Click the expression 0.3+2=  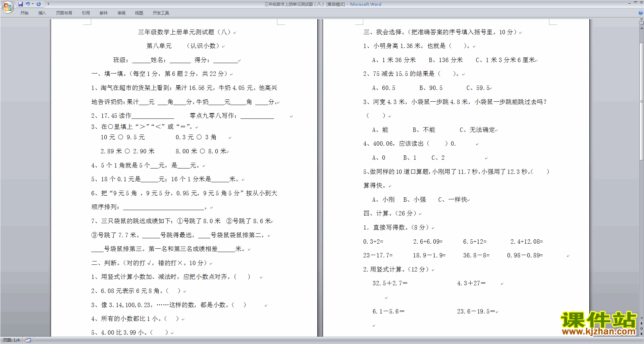(373, 242)
